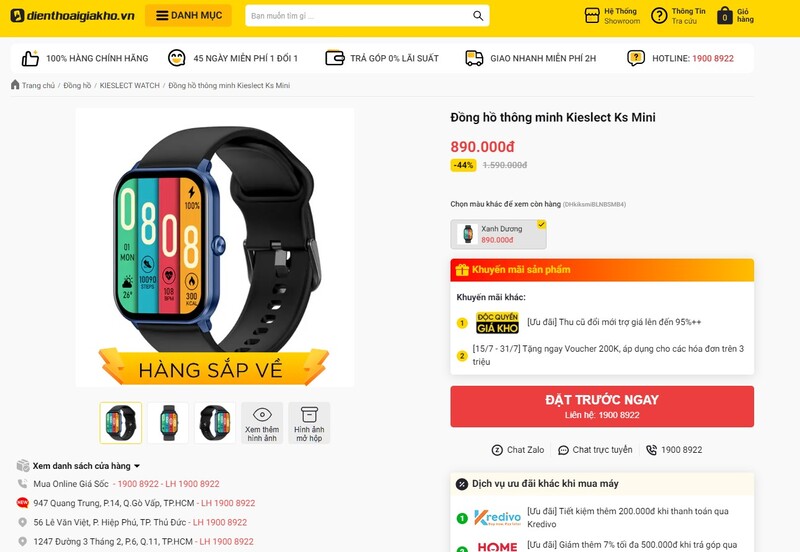Click the search magnifier icon

(478, 16)
